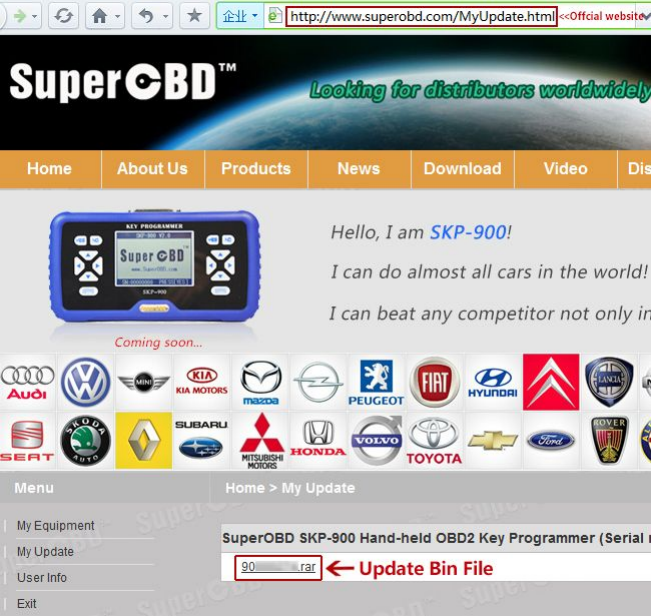Select the Ford brand logo
Screen dimensions: 653x616
(551, 441)
